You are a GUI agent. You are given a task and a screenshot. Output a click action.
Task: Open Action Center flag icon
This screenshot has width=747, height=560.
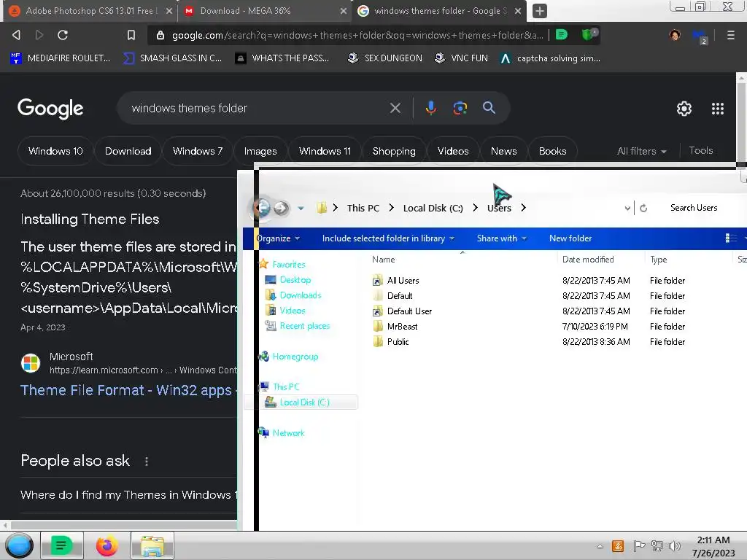click(639, 545)
